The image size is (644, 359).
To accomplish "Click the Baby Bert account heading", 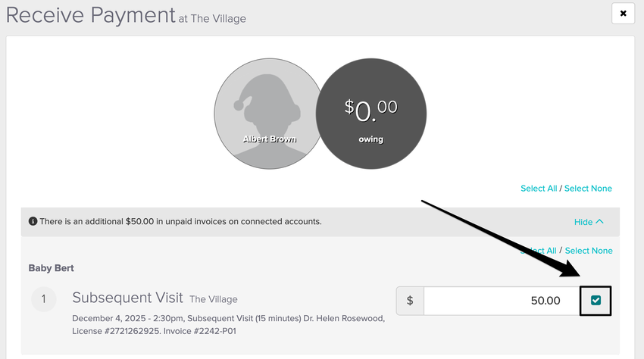I will tap(52, 268).
